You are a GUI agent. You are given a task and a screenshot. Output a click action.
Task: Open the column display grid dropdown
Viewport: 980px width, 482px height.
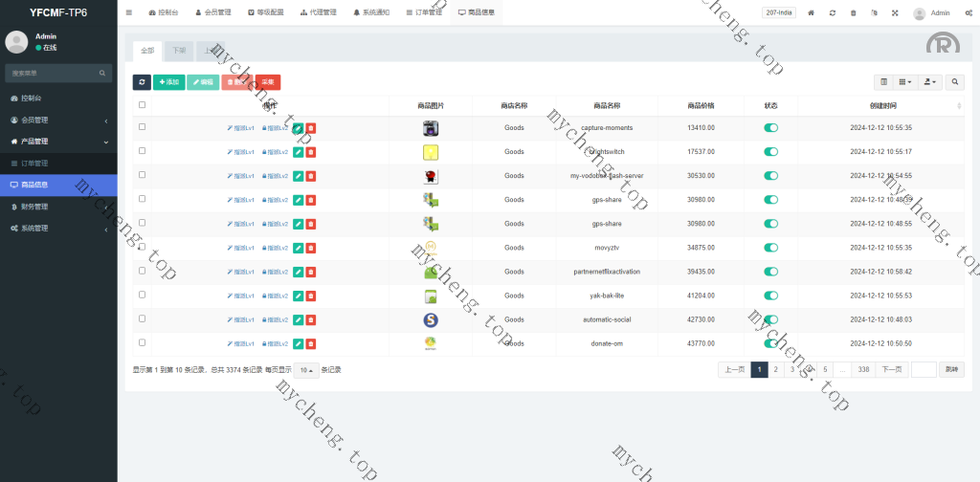tap(904, 83)
